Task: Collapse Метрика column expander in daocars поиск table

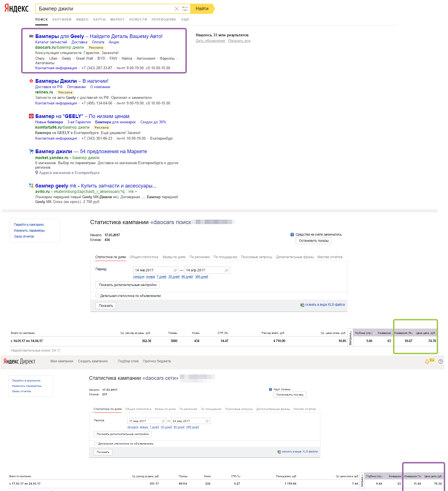Action: click(351, 338)
